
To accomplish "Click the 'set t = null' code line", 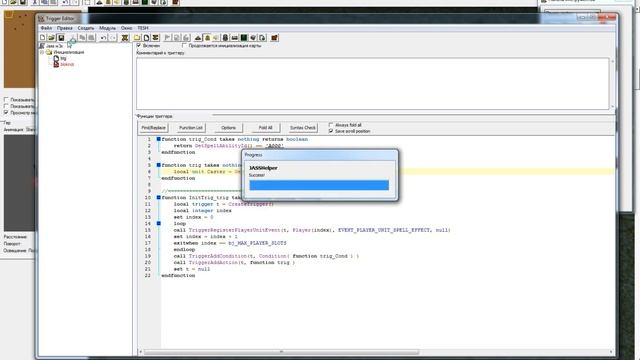I will coord(192,269).
